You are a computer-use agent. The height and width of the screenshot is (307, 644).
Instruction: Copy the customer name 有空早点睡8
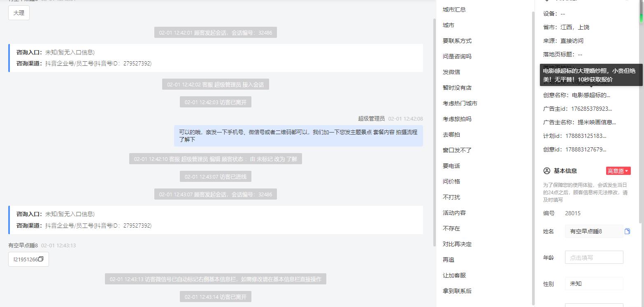click(x=627, y=231)
